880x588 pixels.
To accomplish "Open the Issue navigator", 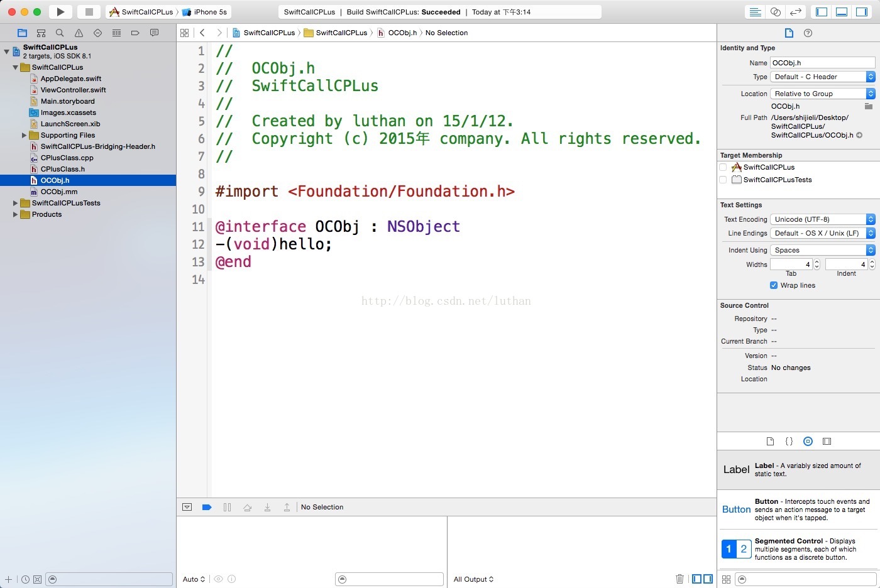I will [79, 33].
